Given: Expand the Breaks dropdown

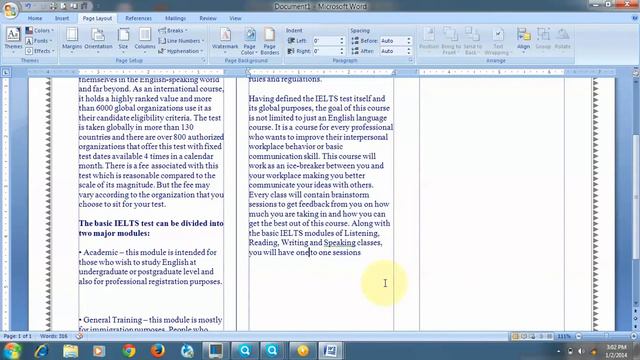Looking at the screenshot, I should (173, 31).
